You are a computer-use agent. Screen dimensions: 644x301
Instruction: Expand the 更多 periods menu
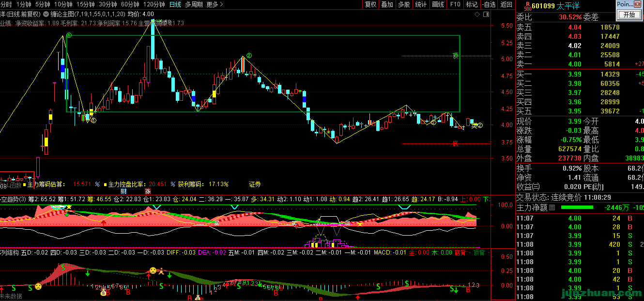[215, 4]
